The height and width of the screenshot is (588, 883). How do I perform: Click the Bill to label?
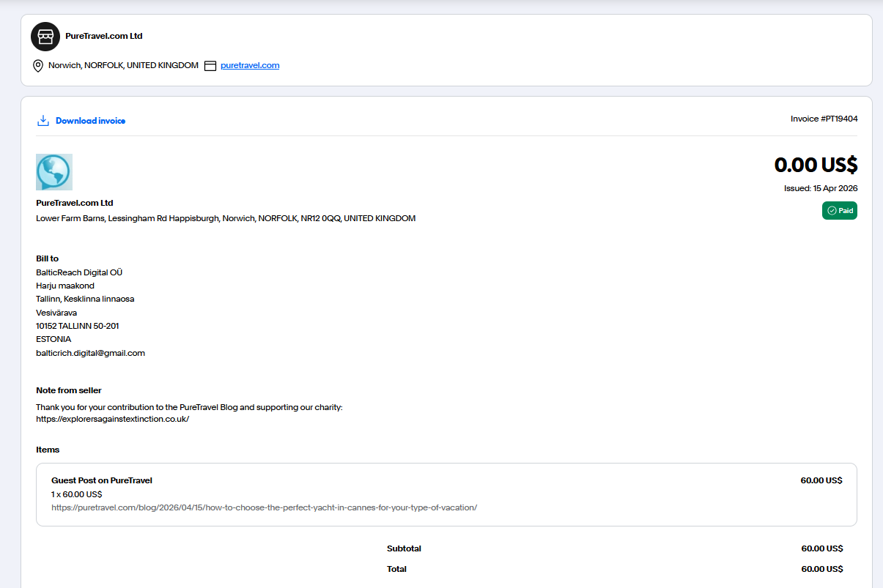point(48,258)
